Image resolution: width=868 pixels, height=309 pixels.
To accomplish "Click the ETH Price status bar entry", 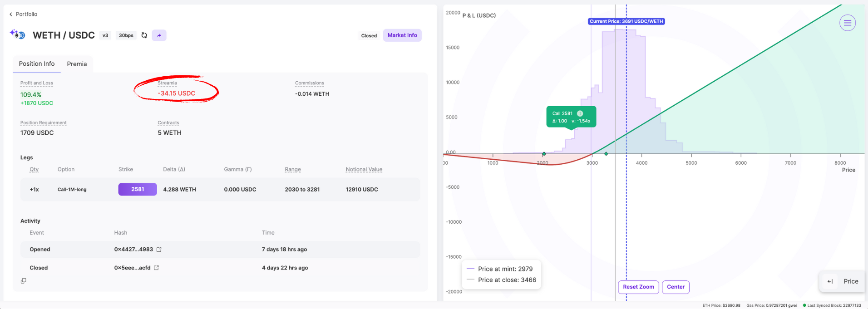I will (721, 305).
